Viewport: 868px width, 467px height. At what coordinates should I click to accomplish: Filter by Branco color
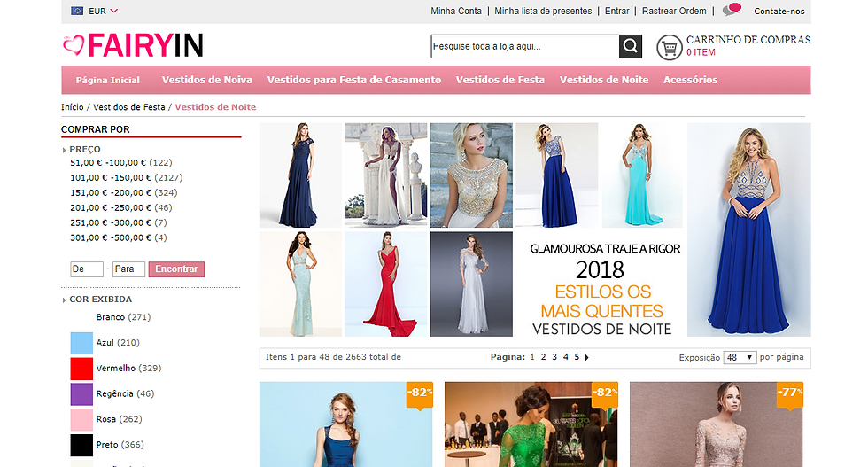click(x=123, y=317)
